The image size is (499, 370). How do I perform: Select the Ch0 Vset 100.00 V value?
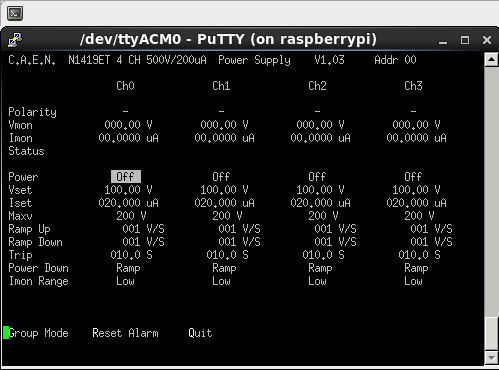pos(128,190)
